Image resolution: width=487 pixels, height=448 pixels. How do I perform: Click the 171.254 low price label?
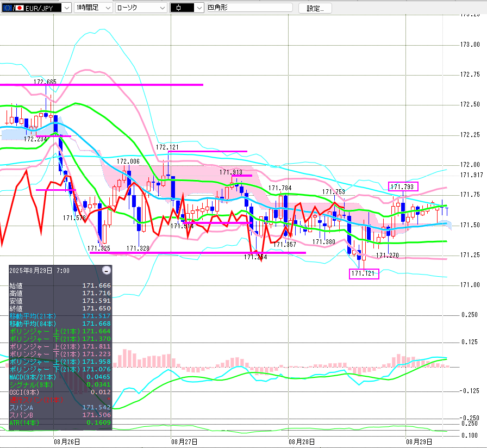pos(255,257)
